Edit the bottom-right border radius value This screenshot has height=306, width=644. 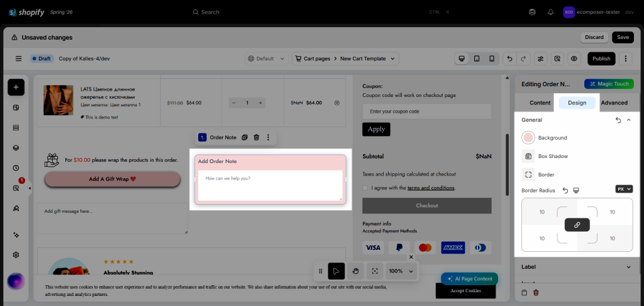[x=613, y=239]
